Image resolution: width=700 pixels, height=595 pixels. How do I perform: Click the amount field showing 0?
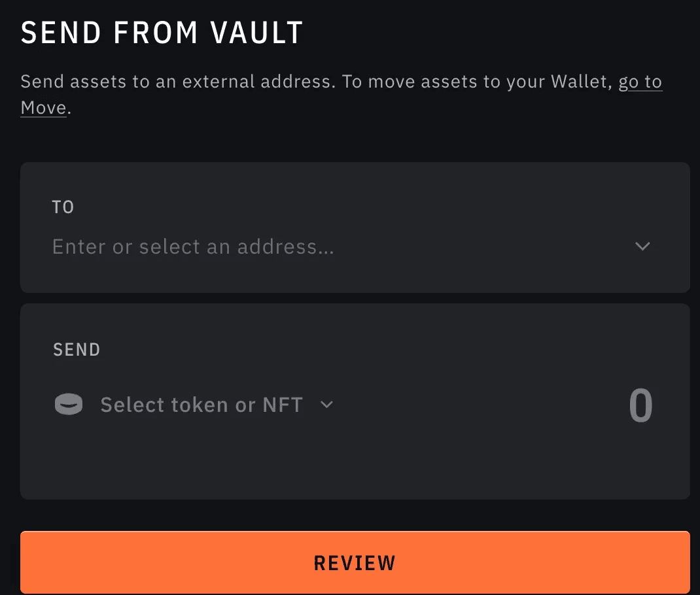pyautogui.click(x=640, y=405)
